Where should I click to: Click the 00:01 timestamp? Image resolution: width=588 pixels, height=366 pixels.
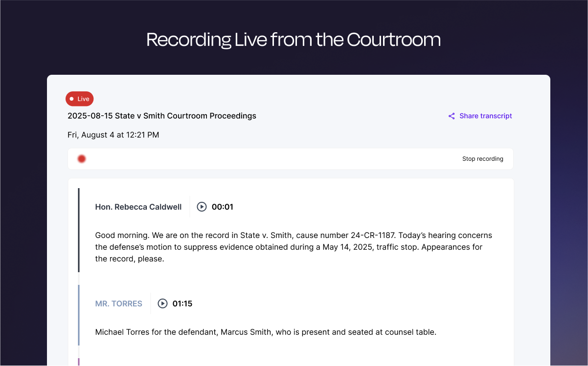click(223, 207)
